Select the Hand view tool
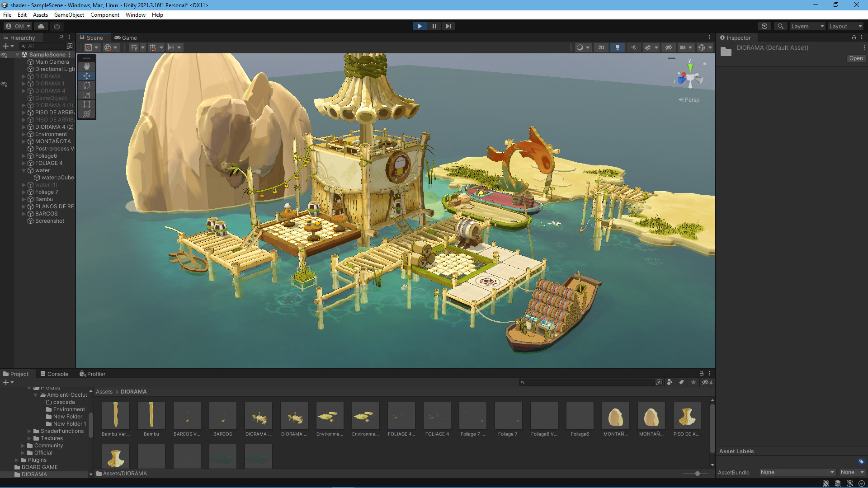Screen dimensions: 868x488 tap(86, 66)
